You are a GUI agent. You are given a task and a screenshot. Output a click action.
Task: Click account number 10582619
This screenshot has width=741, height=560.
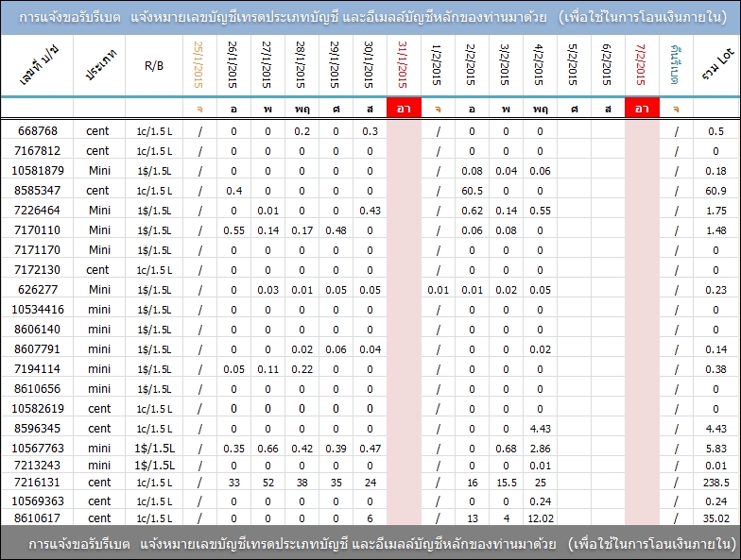pos(38,408)
